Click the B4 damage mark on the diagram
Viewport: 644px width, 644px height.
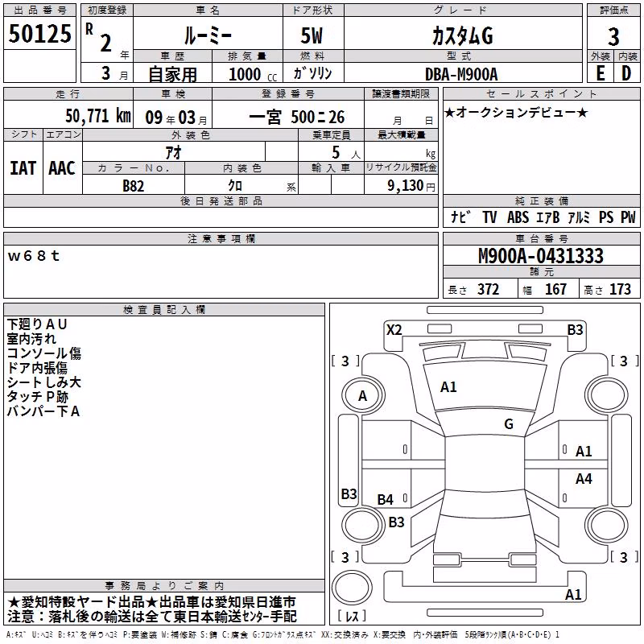tap(386, 500)
